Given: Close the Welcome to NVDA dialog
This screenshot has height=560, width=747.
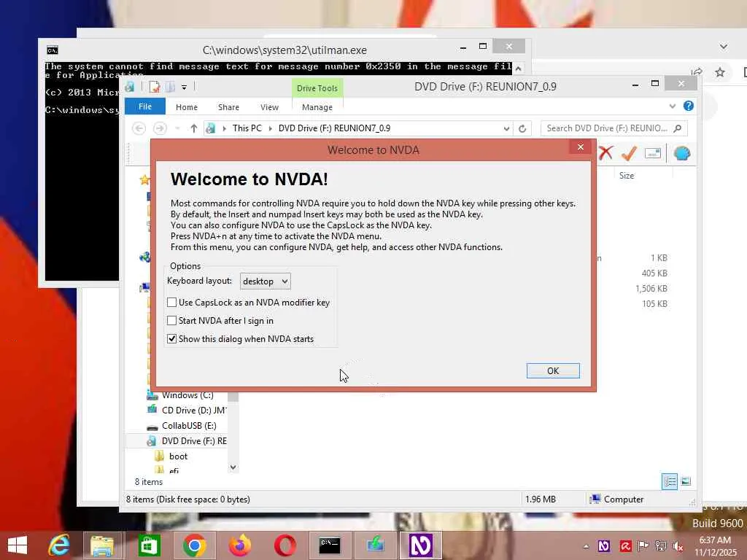Looking at the screenshot, I should pyautogui.click(x=580, y=147).
